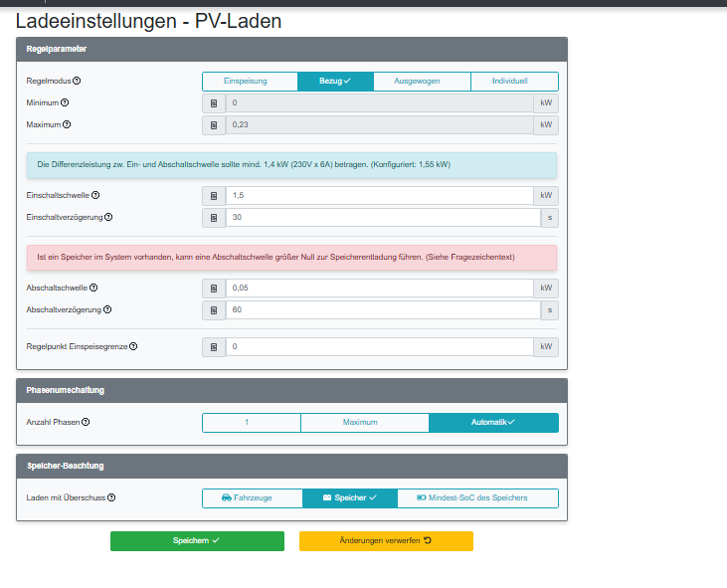Open help icon next to Minimum
The image size is (727, 588).
[65, 102]
